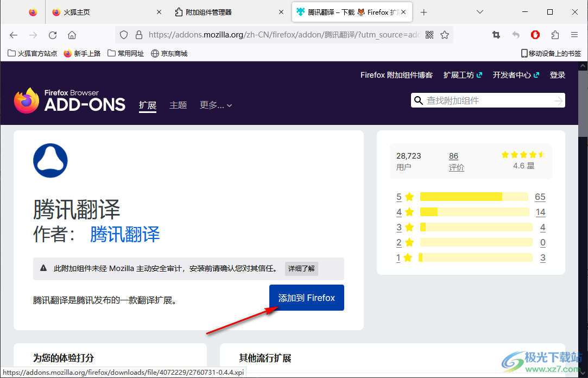Expand the 更多... dropdown menu
Screen dimensions: 588x378
coord(216,105)
